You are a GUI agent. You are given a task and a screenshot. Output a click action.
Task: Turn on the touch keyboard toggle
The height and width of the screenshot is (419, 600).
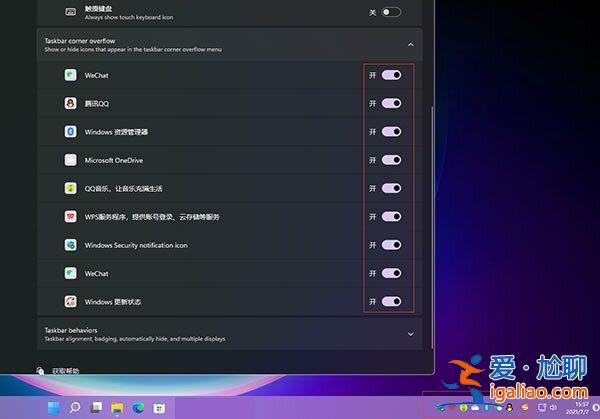click(x=391, y=12)
